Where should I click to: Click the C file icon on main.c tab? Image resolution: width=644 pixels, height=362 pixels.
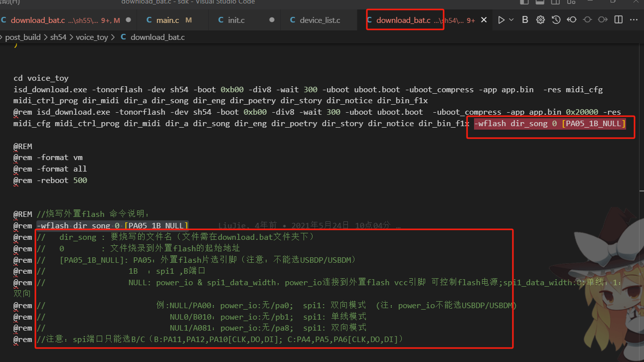[x=149, y=20]
